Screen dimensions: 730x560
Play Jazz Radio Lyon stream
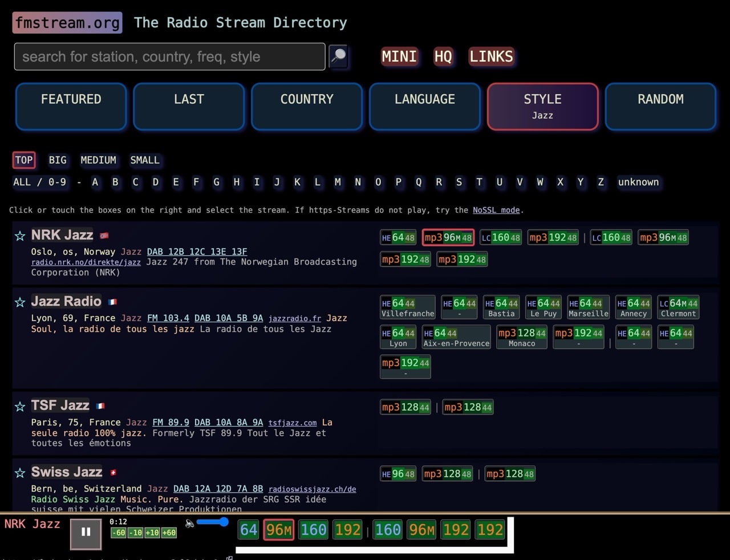tap(398, 337)
